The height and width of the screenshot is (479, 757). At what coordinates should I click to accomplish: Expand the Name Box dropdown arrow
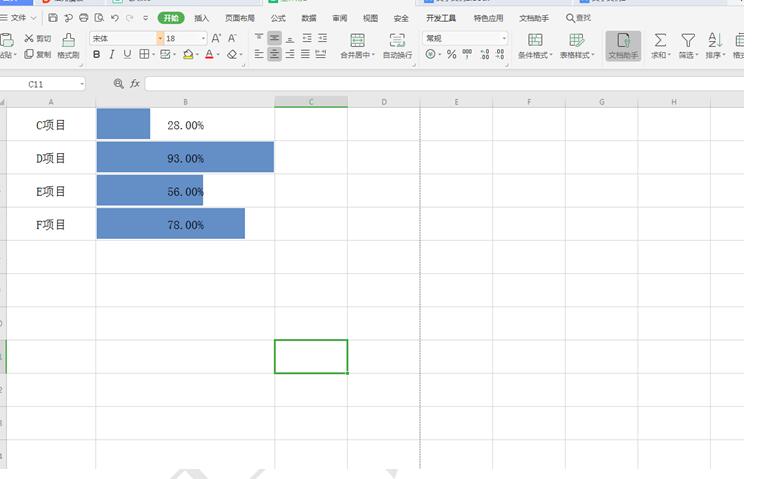coord(82,84)
